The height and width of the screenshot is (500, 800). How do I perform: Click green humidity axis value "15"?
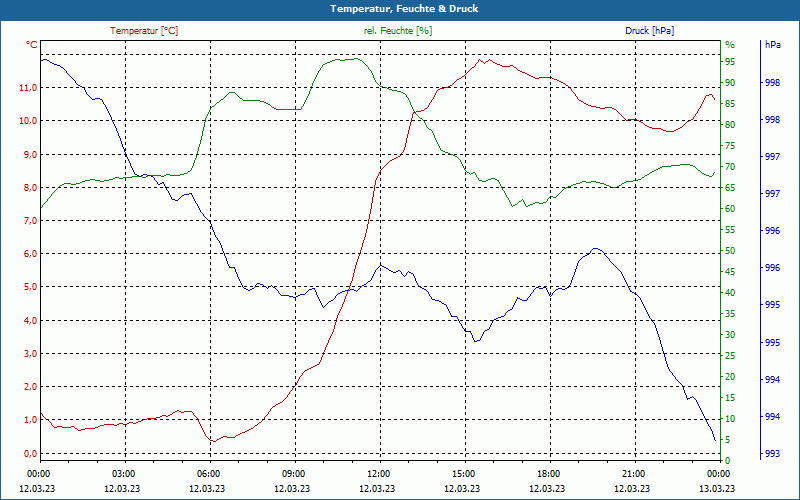730,398
